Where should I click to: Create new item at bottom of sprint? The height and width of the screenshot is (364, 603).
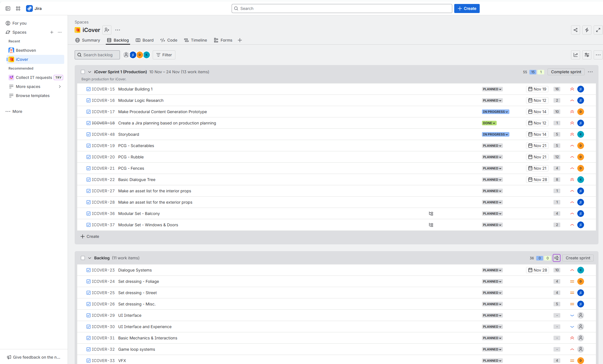click(90, 236)
